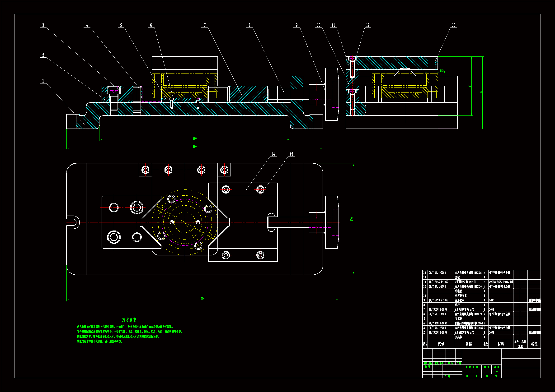Click the 390 overall length dimension
The image size is (555, 392).
click(195, 147)
